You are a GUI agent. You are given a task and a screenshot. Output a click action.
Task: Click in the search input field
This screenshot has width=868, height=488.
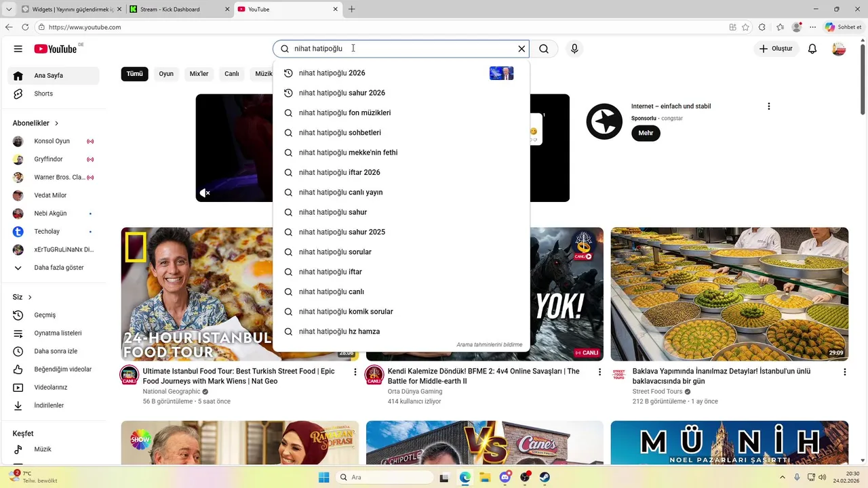tap(400, 49)
